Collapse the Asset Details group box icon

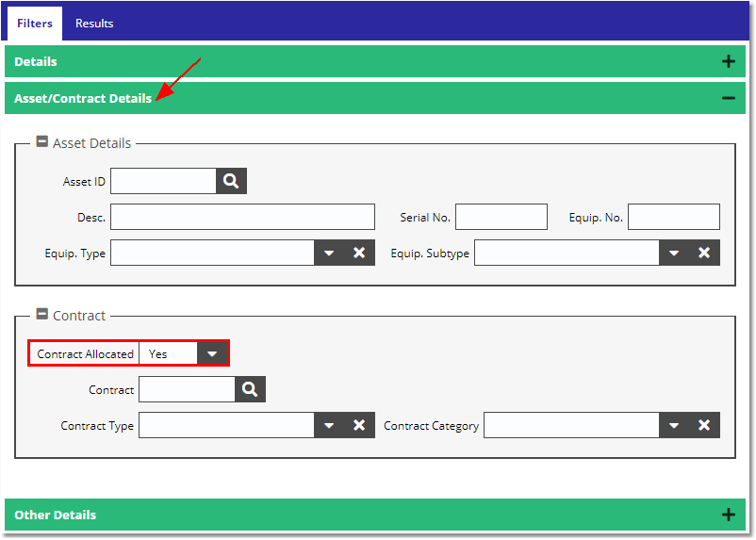click(42, 141)
